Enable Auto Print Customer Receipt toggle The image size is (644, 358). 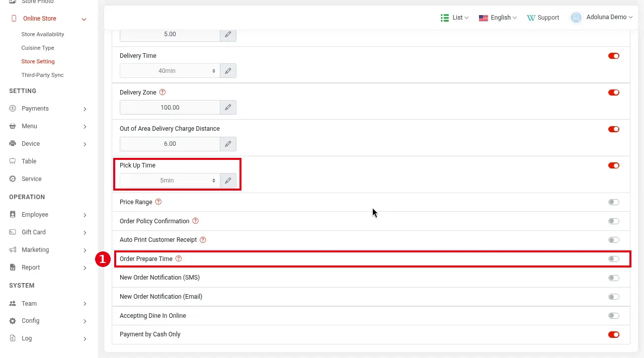pyautogui.click(x=613, y=240)
